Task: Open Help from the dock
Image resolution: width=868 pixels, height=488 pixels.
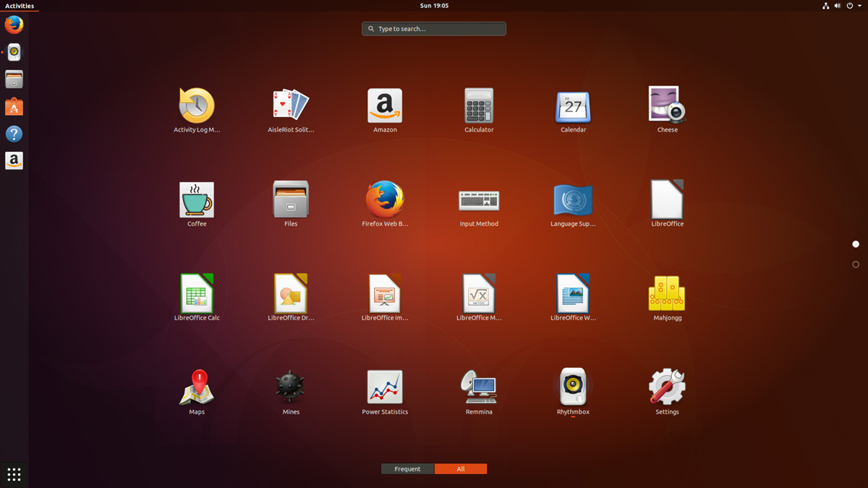Action: (14, 134)
